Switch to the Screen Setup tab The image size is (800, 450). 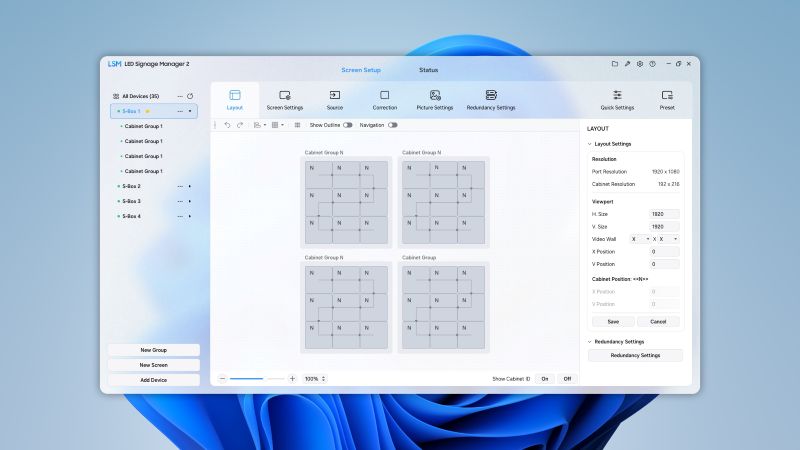click(x=360, y=70)
